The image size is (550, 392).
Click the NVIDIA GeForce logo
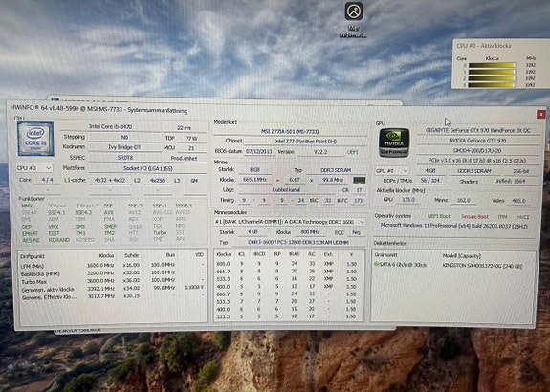[394, 142]
